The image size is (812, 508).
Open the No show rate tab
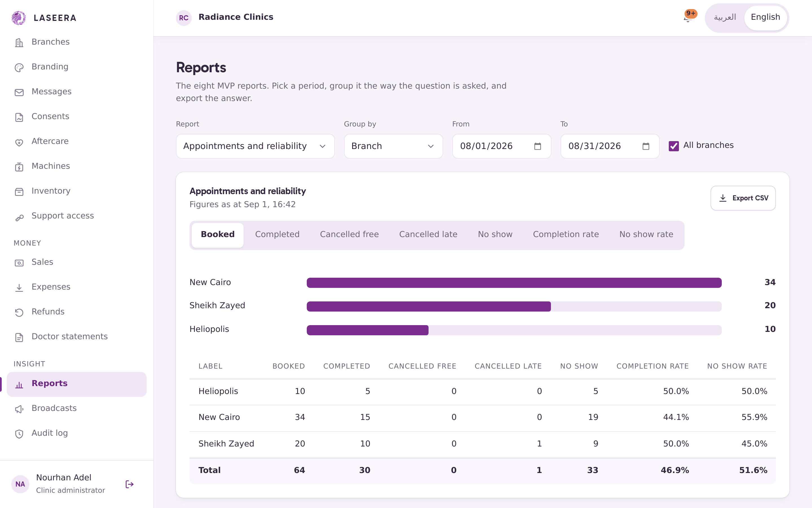(x=646, y=235)
